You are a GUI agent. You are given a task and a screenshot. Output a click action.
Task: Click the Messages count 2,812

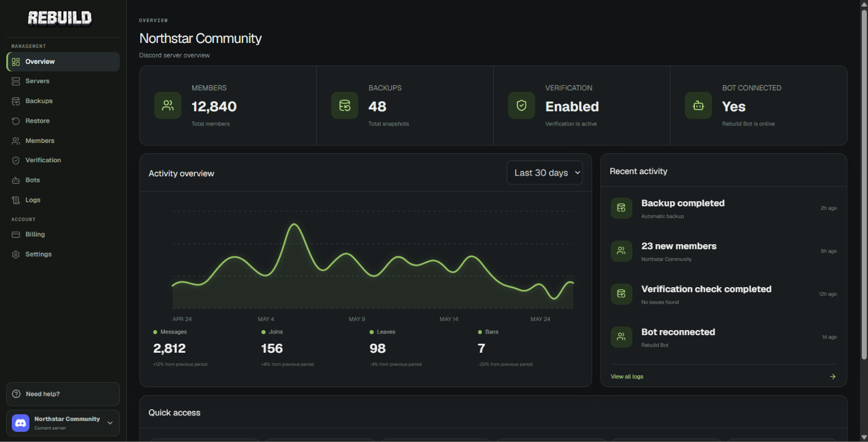click(170, 348)
